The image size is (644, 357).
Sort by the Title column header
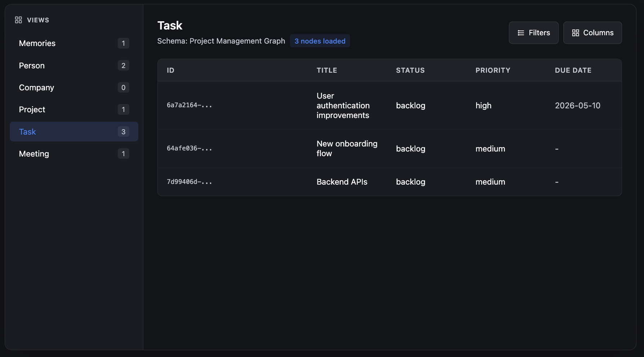[x=327, y=70]
